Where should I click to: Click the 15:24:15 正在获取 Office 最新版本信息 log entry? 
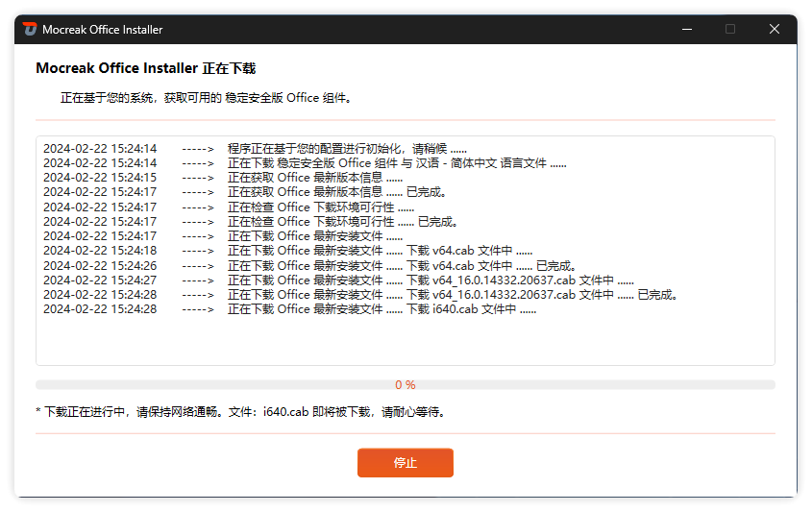(x=315, y=178)
